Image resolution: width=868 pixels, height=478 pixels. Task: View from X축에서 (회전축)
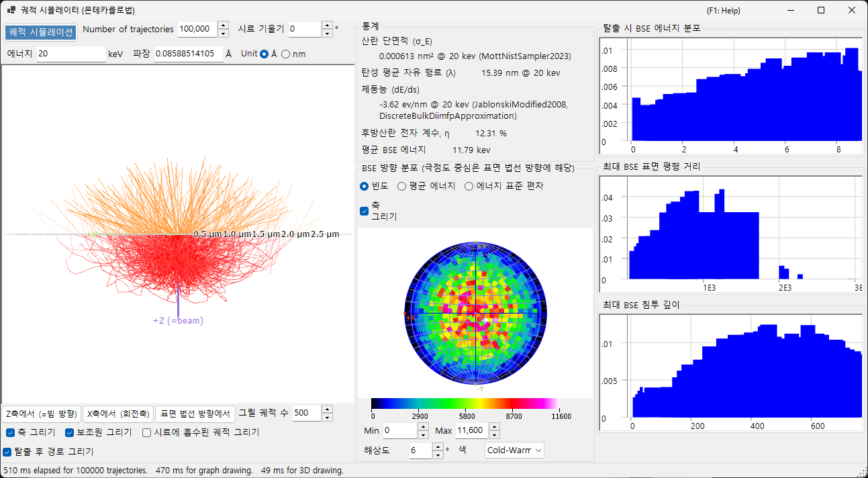(x=119, y=414)
